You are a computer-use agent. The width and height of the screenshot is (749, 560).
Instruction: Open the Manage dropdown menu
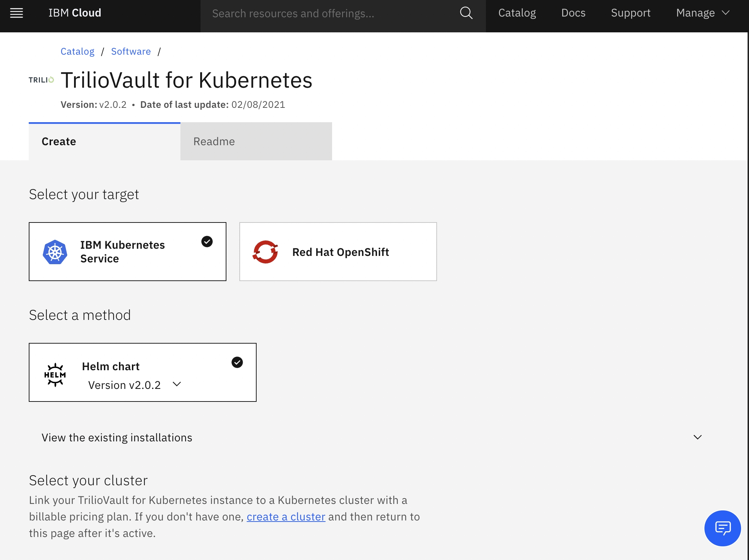point(702,13)
